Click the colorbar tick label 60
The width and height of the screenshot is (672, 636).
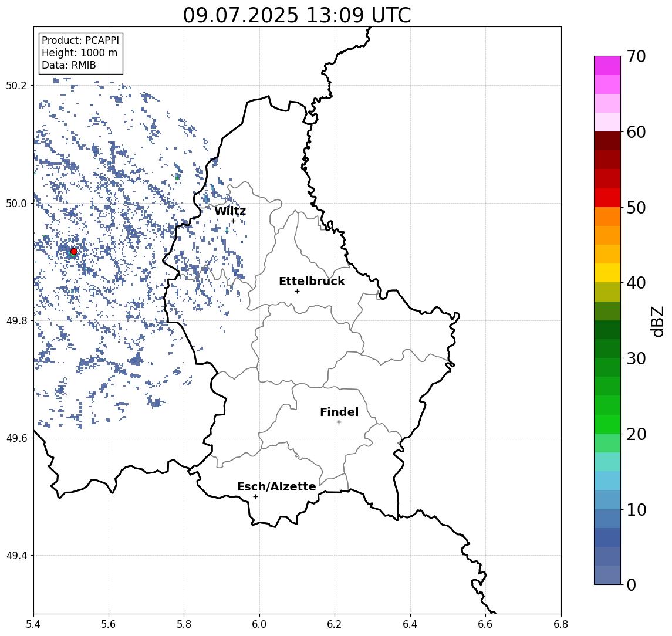click(x=636, y=132)
